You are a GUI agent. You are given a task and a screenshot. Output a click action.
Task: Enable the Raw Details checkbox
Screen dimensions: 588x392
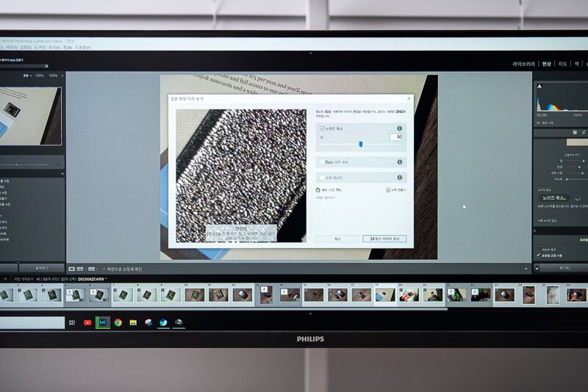tap(322, 162)
